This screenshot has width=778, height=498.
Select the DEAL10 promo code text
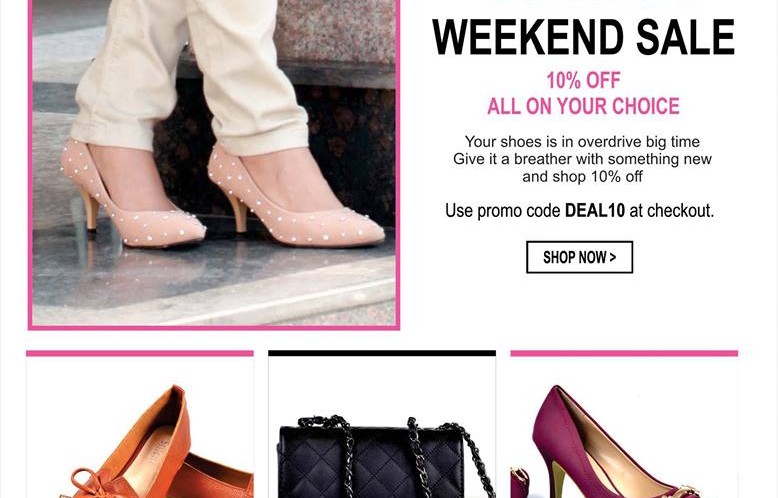click(594, 210)
